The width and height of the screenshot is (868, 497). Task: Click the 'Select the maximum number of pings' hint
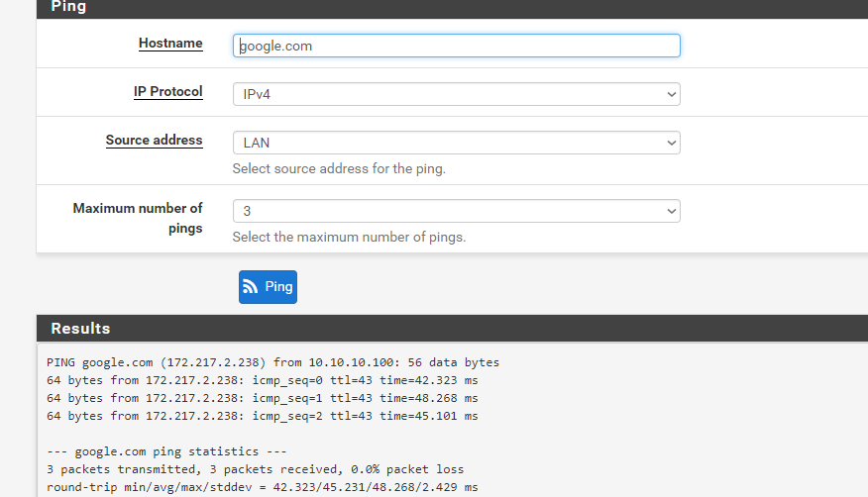349,237
